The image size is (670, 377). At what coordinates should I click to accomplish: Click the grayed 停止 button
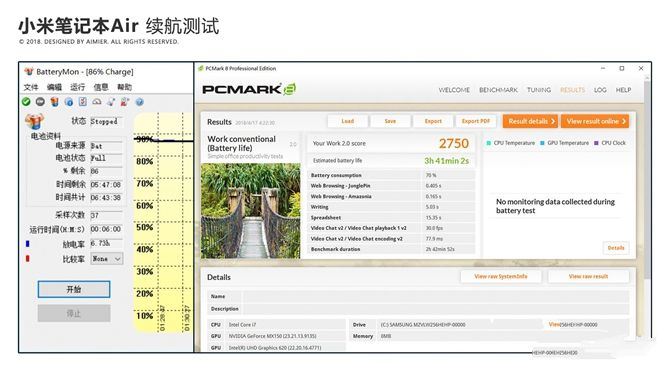coord(74,313)
